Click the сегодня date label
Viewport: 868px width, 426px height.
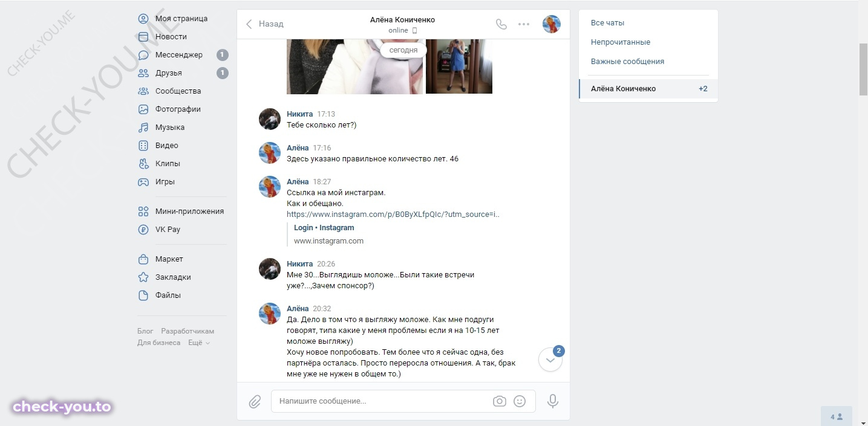[403, 50]
